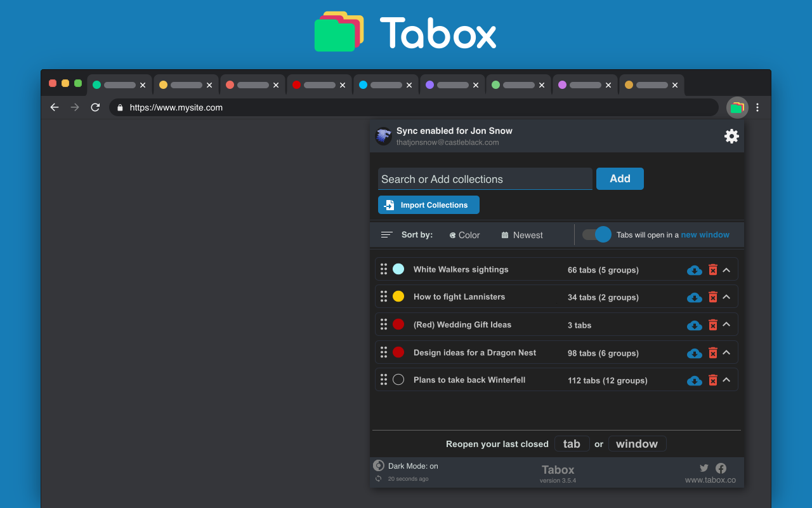Toggle 'Tabs will open in a new window'

click(x=596, y=234)
